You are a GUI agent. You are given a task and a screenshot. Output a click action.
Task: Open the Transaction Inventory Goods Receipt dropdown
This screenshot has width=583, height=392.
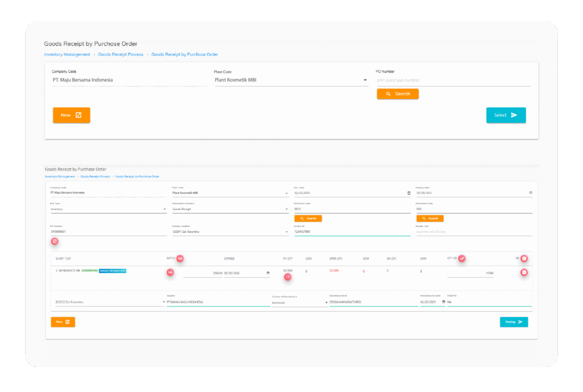pyautogui.click(x=286, y=209)
